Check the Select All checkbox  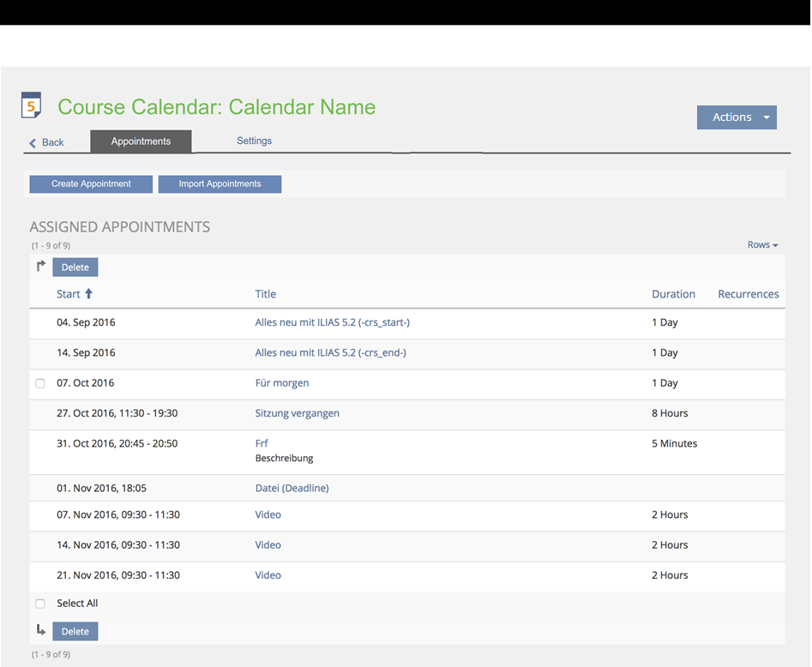tap(40, 604)
